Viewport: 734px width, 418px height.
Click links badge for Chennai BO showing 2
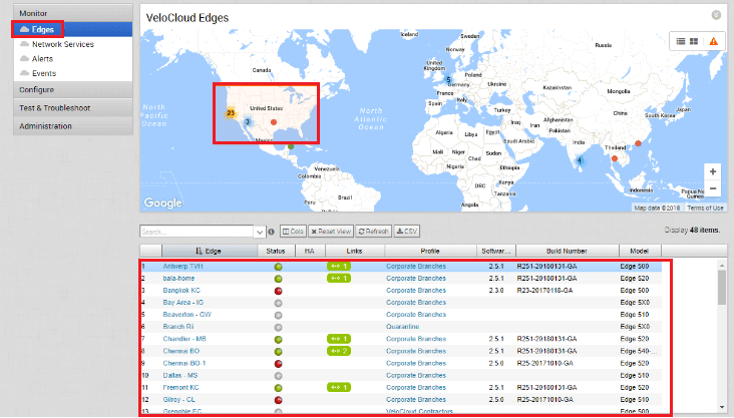pyautogui.click(x=339, y=351)
